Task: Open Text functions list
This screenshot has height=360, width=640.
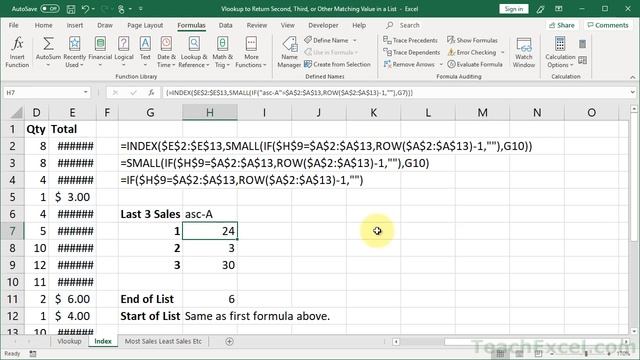Action: click(x=145, y=52)
